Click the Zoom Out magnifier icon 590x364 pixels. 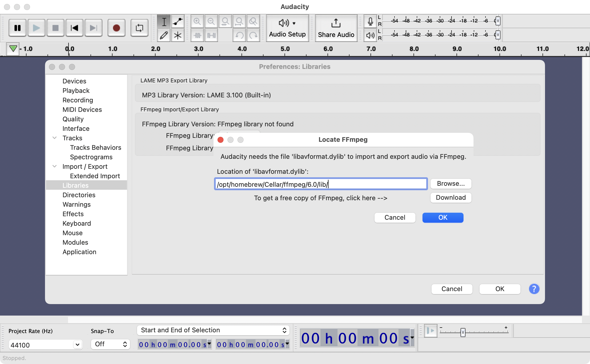211,21
